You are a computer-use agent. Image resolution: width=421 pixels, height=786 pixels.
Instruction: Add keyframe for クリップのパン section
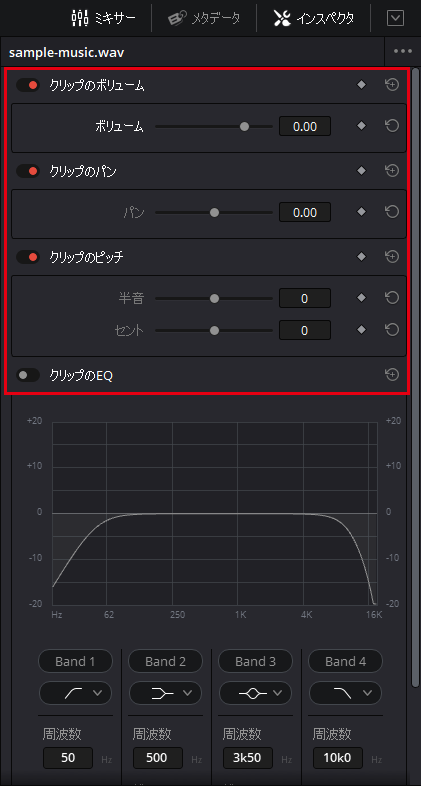pyautogui.click(x=361, y=171)
